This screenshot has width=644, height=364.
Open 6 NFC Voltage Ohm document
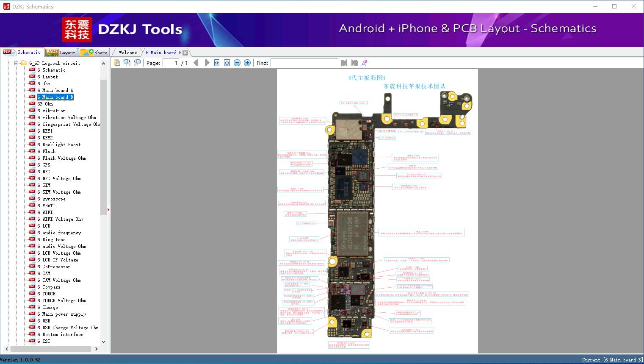coord(59,178)
